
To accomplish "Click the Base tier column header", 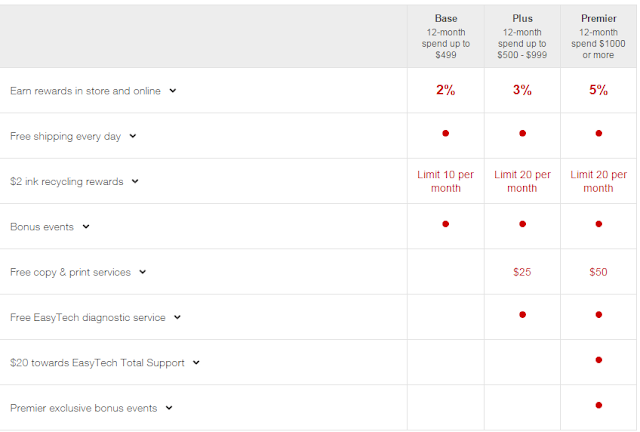I will [445, 18].
